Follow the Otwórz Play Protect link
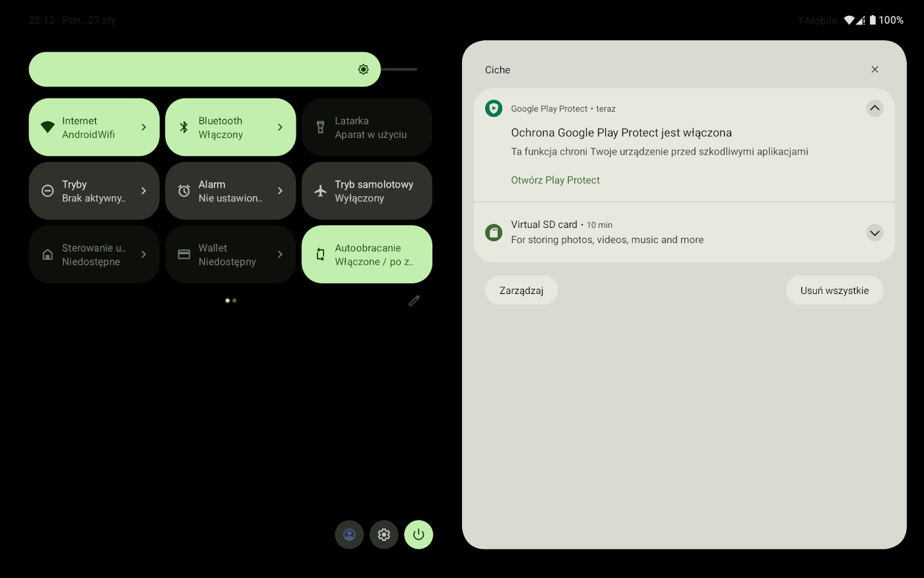924x578 pixels. (x=555, y=180)
